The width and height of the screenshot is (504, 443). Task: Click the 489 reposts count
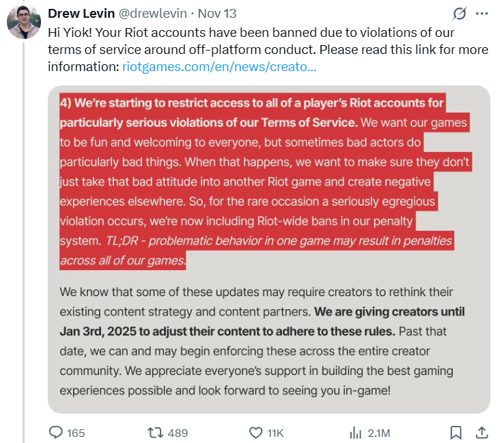178,433
